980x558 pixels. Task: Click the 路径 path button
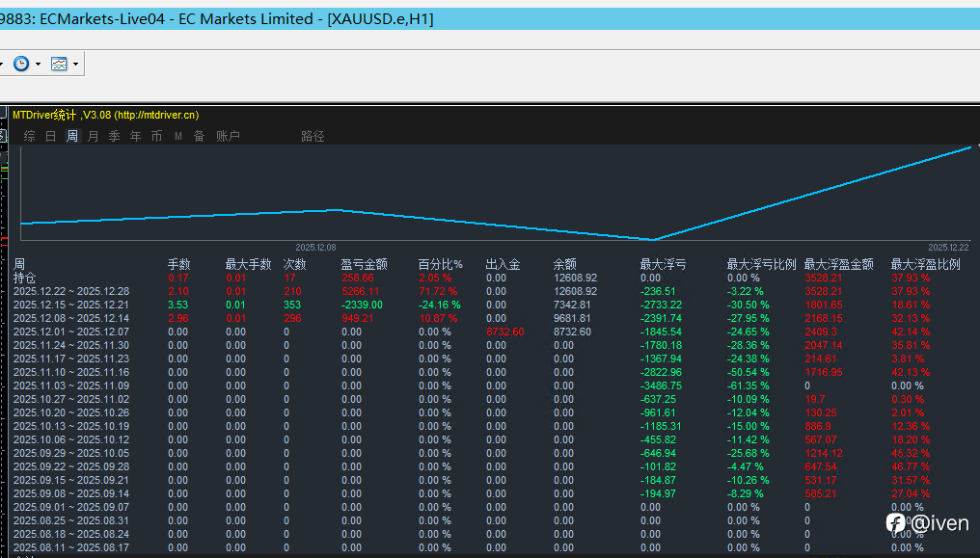(313, 137)
